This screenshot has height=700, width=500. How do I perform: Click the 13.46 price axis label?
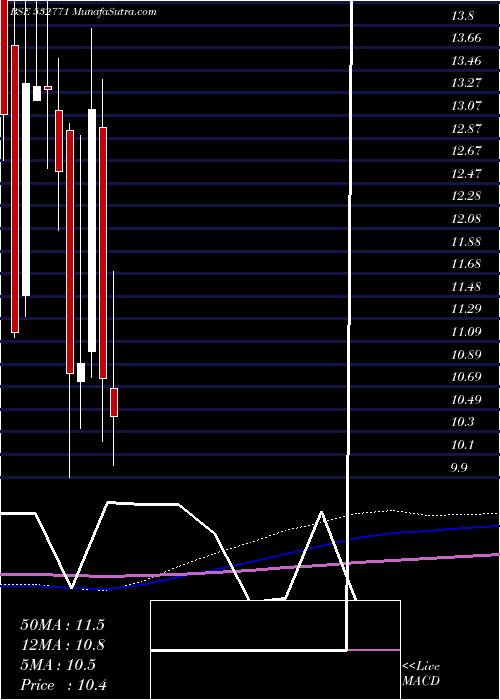coord(466,61)
